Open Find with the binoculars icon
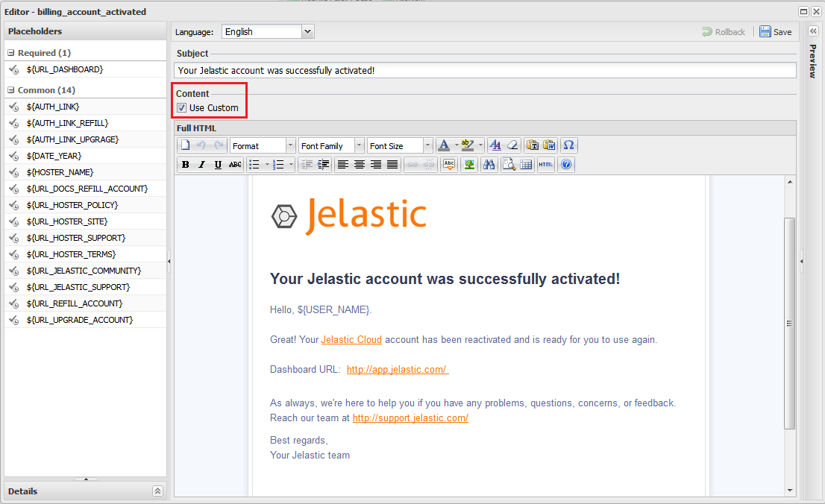Screen dimensions: 825x504 click(x=489, y=165)
